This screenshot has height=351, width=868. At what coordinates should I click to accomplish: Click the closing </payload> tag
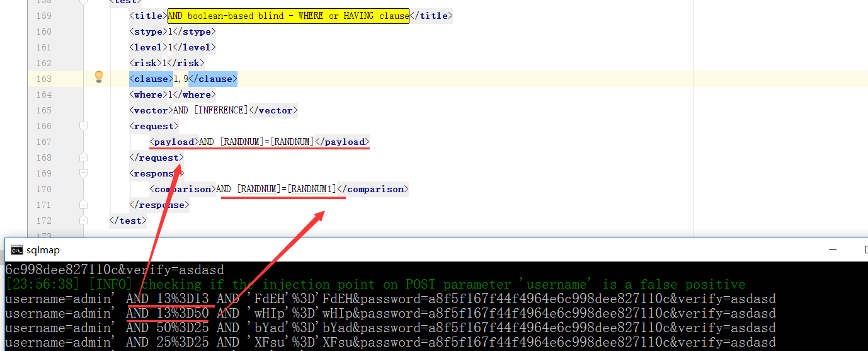pos(342,142)
